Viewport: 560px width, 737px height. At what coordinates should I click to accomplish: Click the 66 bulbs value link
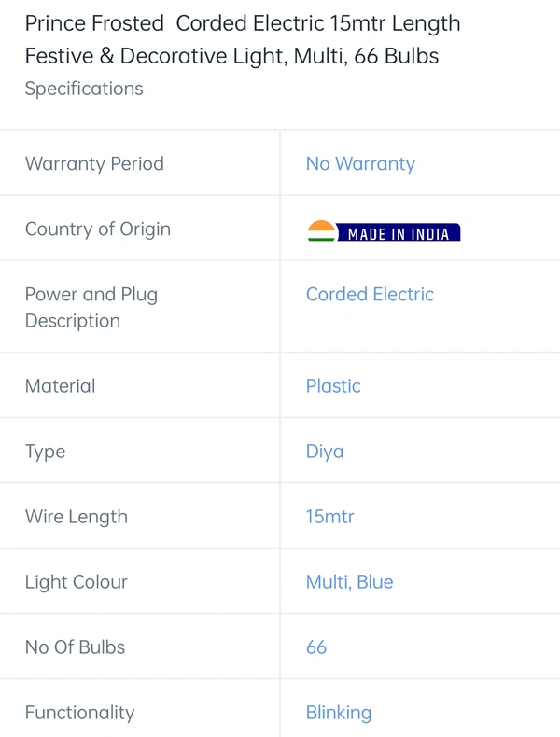click(316, 647)
